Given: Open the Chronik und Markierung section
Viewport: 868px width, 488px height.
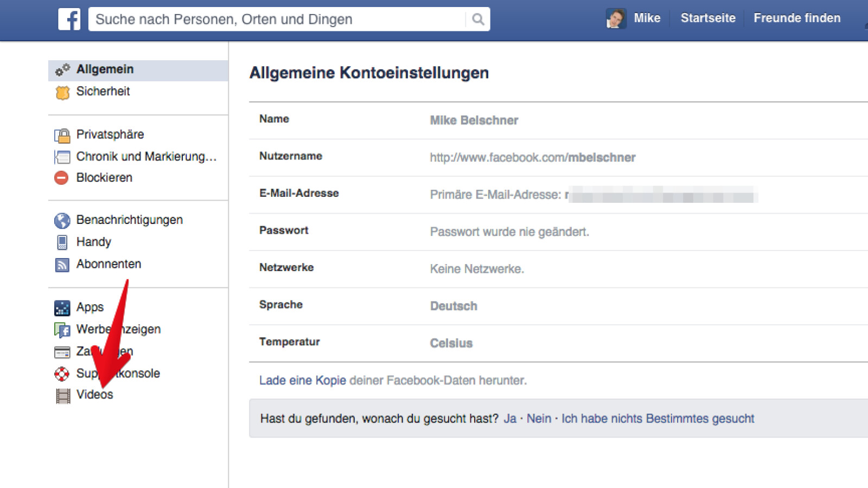Looking at the screenshot, I should click(145, 156).
